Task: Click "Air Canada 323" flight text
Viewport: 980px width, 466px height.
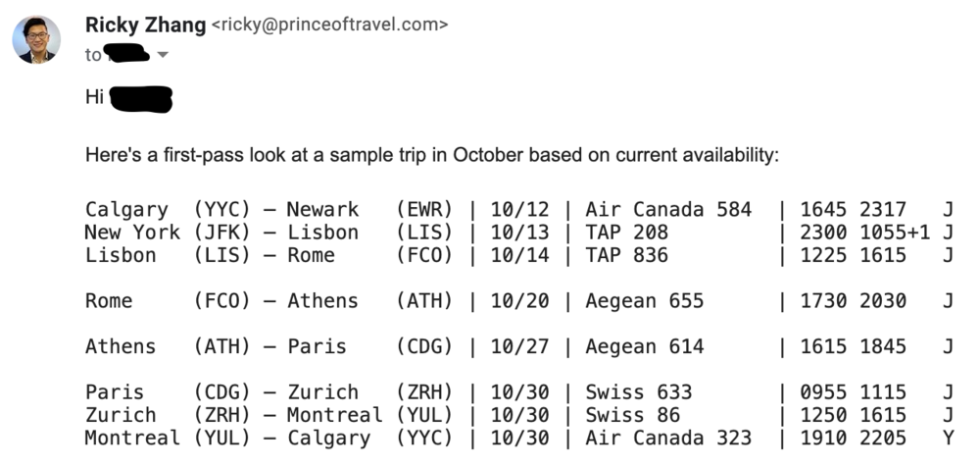Action: 668,438
